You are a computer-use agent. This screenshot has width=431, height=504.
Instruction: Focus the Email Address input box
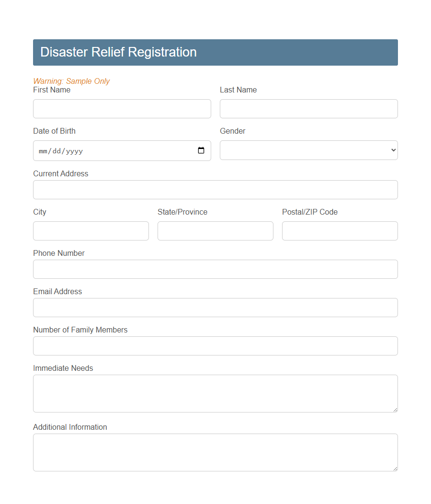tap(215, 307)
